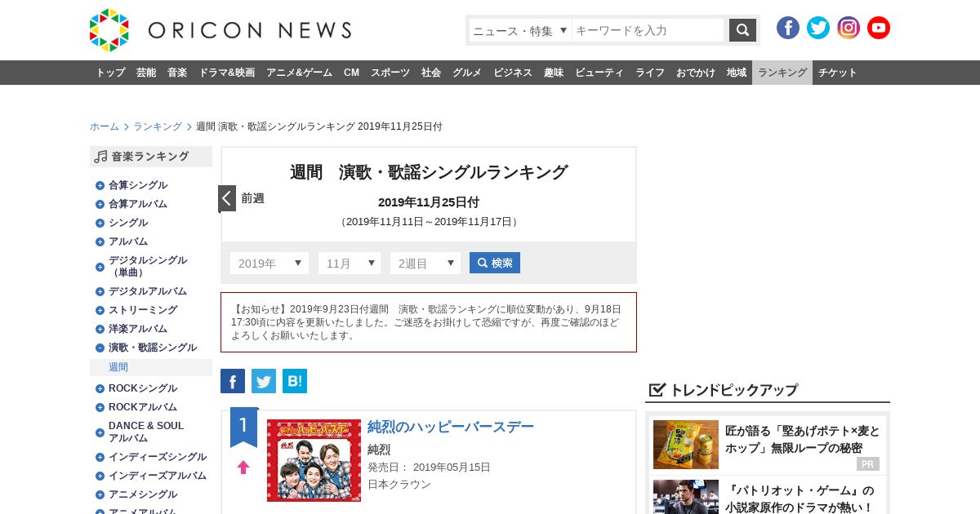Screen dimensions: 980x514
Task: Open the スポーツ nav menu item
Action: coord(390,73)
